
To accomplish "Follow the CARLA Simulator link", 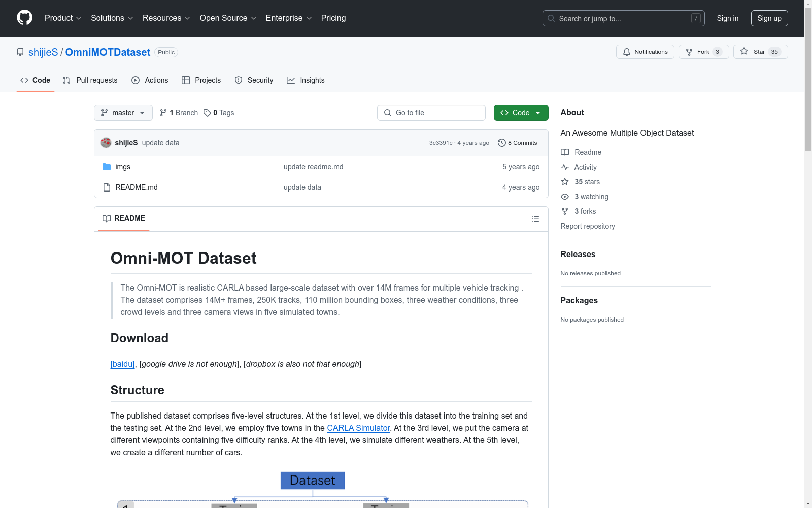I will tap(358, 428).
